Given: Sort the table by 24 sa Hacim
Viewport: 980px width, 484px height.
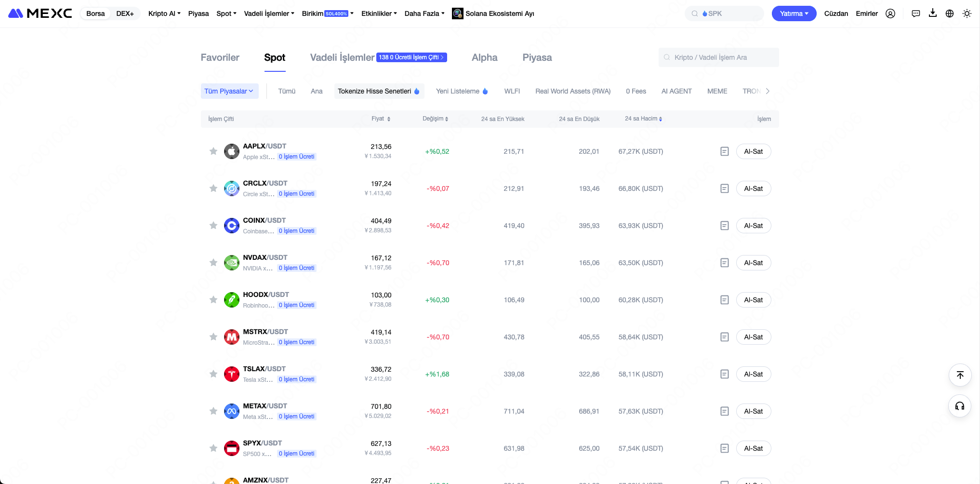Looking at the screenshot, I should click(x=643, y=119).
